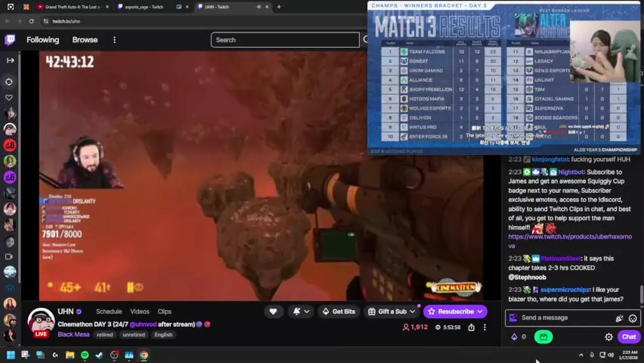Click the 1,912 viewer count
Screen dimensions: 644x363
[415, 327]
